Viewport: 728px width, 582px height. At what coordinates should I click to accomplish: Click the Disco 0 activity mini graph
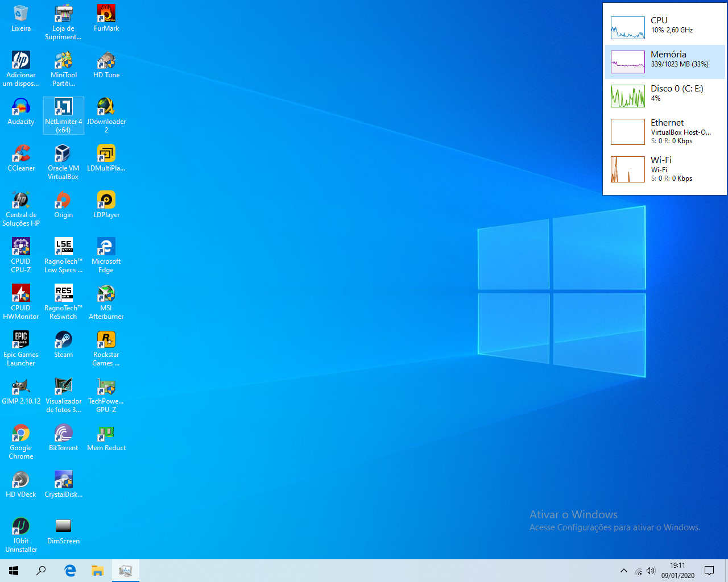pos(628,96)
